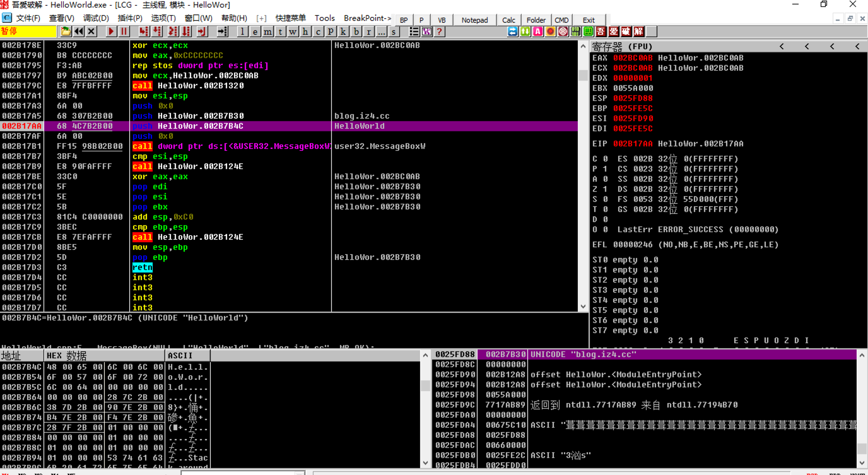Screen dimensions: 868x475
Task: Click the Exit button
Action: 589,20
